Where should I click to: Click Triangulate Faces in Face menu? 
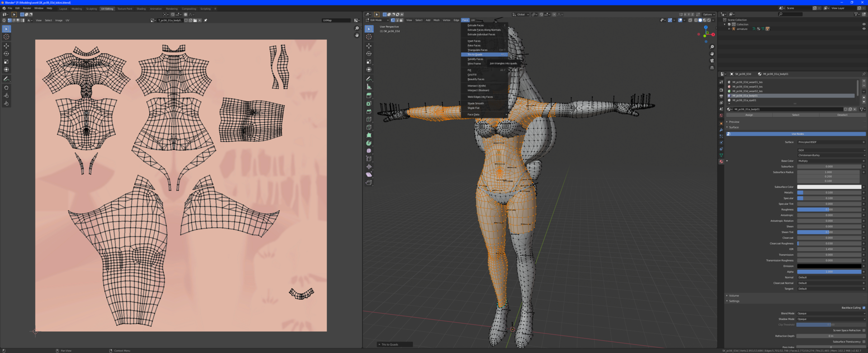[x=485, y=50]
